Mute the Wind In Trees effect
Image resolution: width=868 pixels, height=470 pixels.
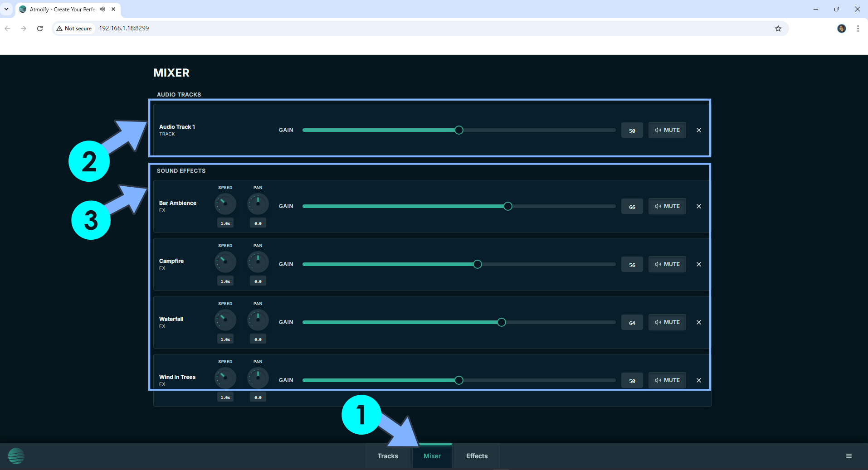[x=667, y=380]
